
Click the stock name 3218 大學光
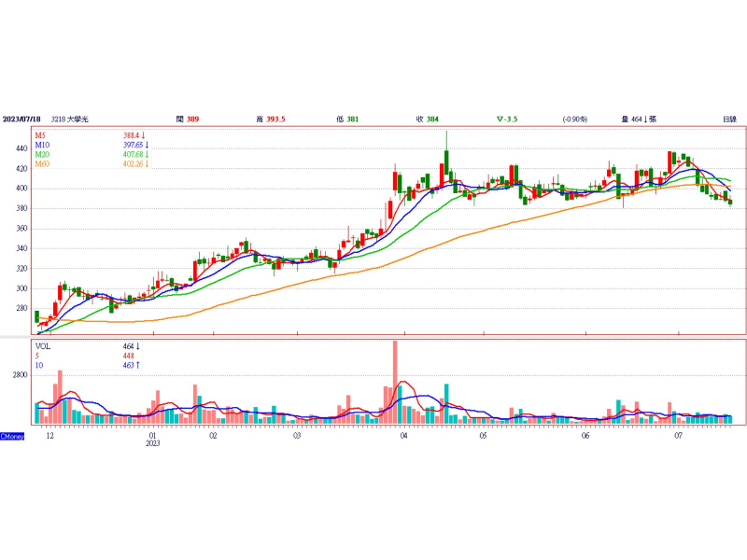pos(70,119)
